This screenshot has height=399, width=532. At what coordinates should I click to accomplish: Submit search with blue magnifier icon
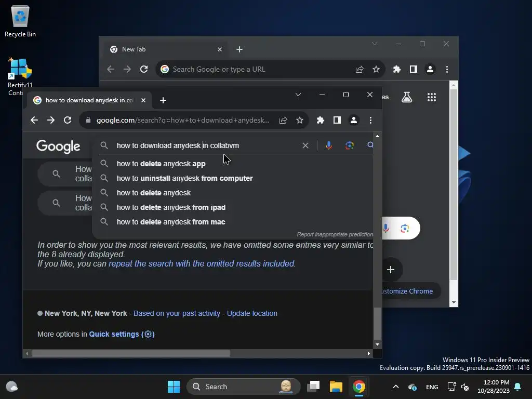point(370,145)
